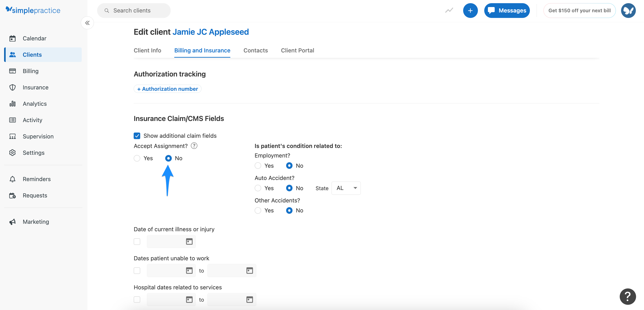Open Supervision in the sidebar
This screenshot has width=644, height=310.
click(x=38, y=136)
